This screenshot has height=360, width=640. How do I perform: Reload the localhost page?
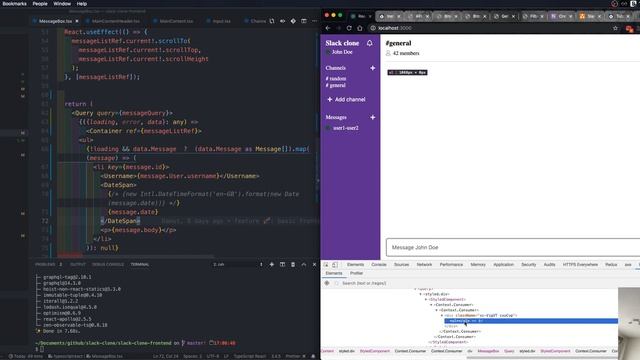point(349,28)
